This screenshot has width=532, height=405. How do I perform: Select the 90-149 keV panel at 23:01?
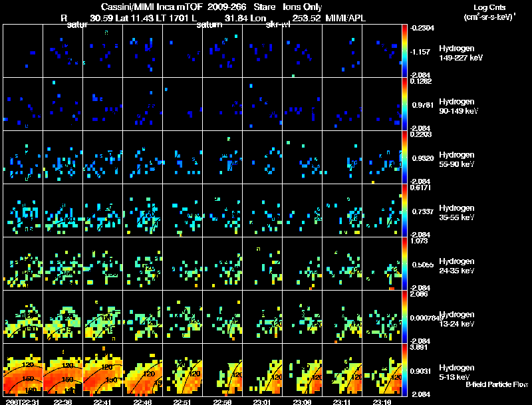click(x=262, y=104)
